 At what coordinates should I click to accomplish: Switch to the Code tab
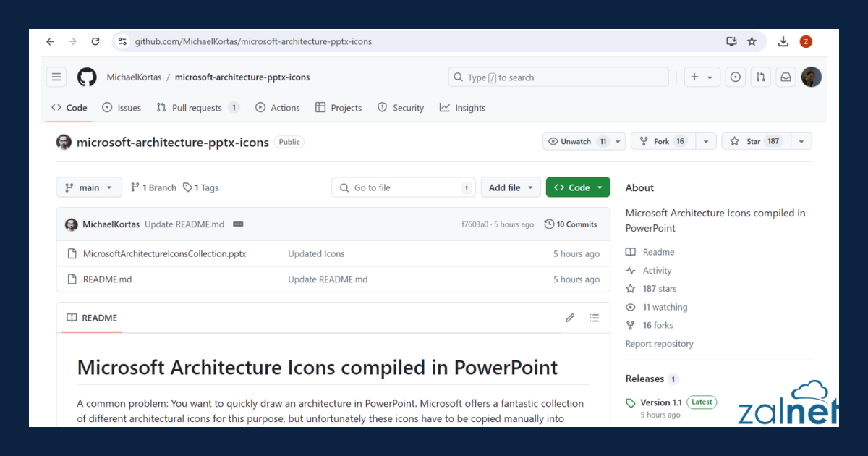pyautogui.click(x=69, y=108)
